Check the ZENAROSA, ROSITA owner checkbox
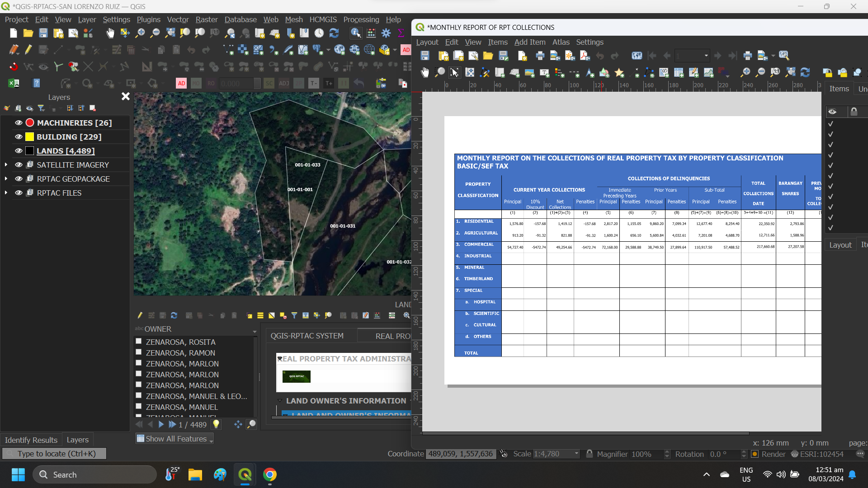This screenshot has width=868, height=488. click(x=139, y=341)
